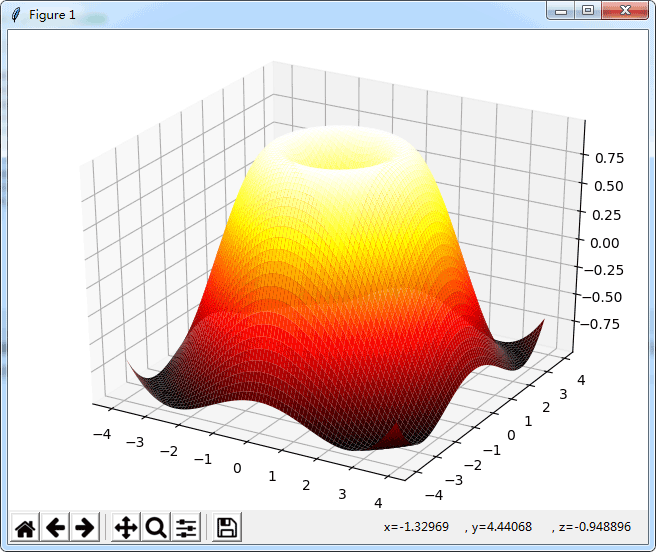Screen dimensions: 656x552
Task: Minimize the Figure 1 window
Action: (x=561, y=10)
